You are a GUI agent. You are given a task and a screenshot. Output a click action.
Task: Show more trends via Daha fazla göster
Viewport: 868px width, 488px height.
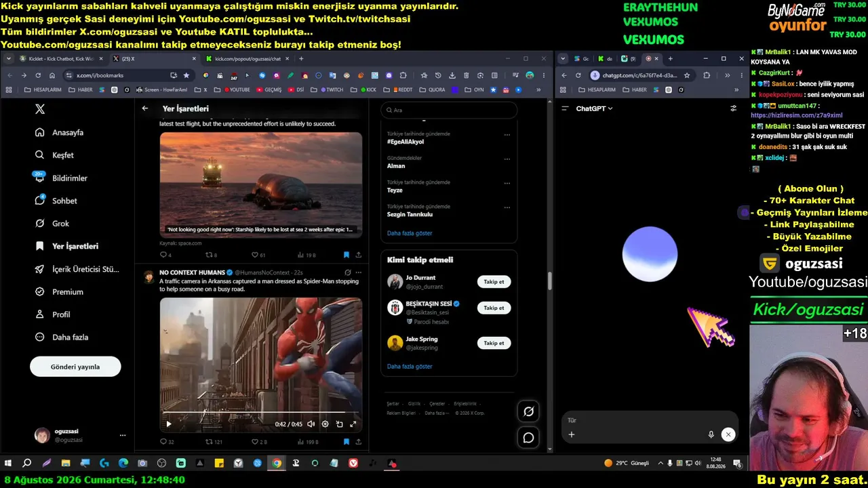410,233
